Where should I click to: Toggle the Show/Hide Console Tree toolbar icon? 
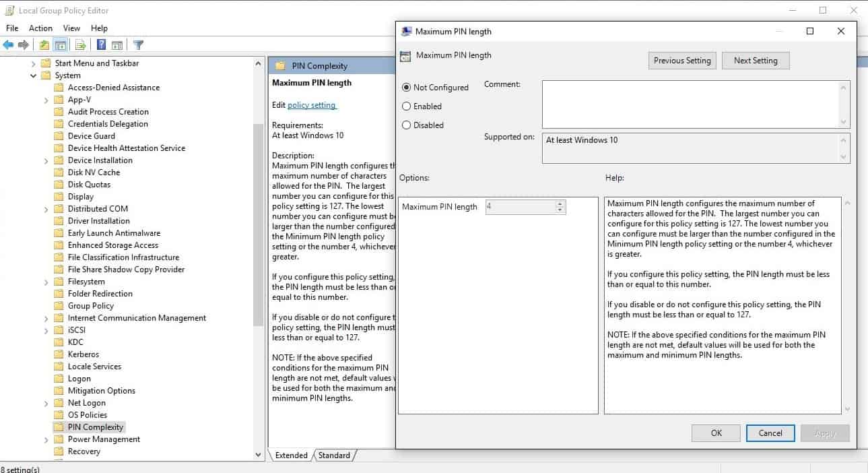click(60, 45)
